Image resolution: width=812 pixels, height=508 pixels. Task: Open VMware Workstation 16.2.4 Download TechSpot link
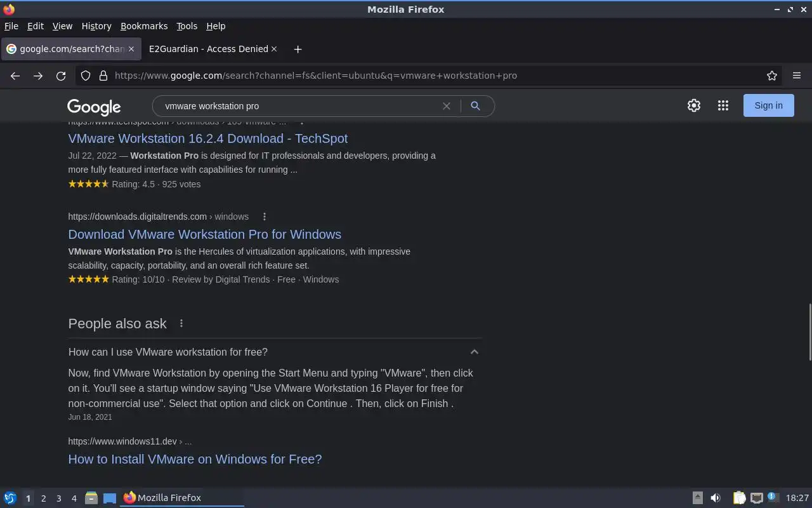[208, 138]
